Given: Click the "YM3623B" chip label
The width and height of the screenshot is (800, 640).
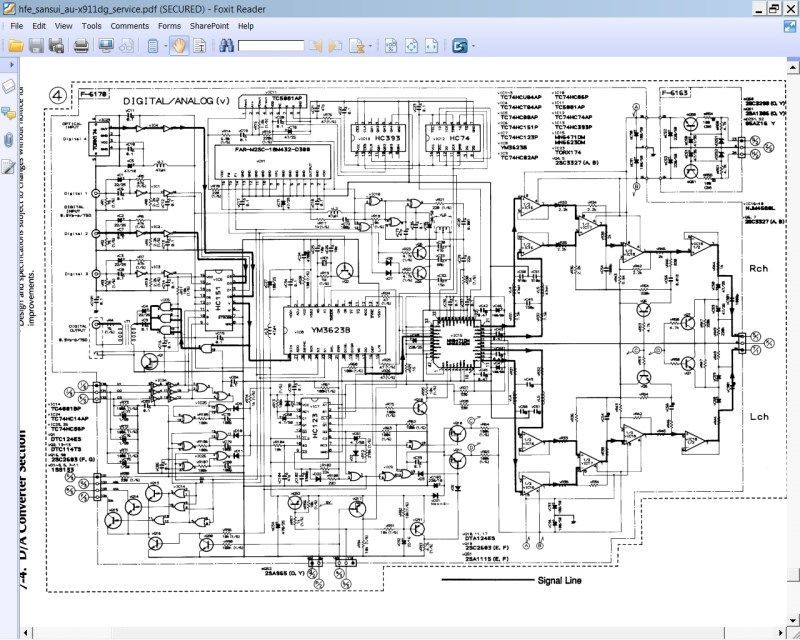Looking at the screenshot, I should (x=331, y=330).
